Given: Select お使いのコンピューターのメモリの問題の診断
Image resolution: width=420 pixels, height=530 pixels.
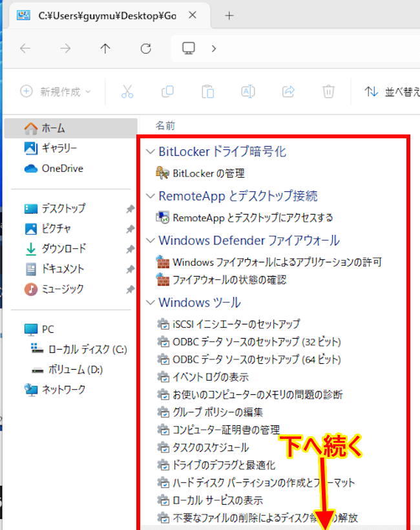Looking at the screenshot, I should click(250, 394).
